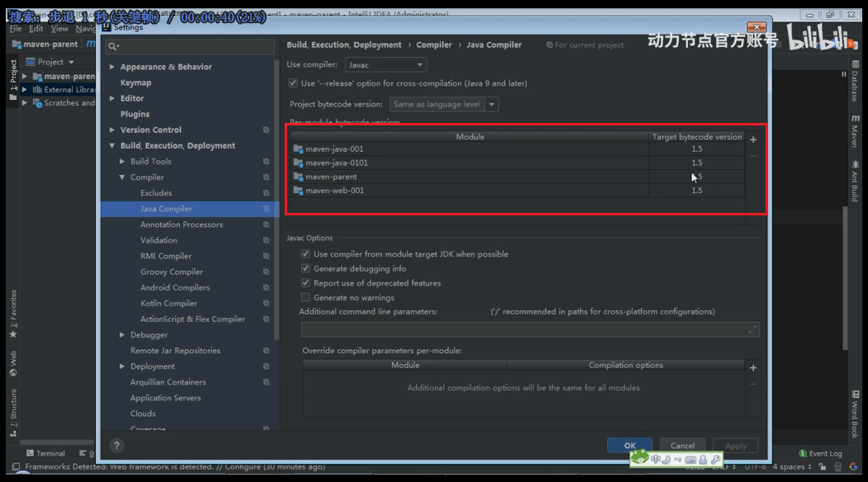Viewport: 868px width, 482px height.
Task: Click the Apply button
Action: coord(735,446)
